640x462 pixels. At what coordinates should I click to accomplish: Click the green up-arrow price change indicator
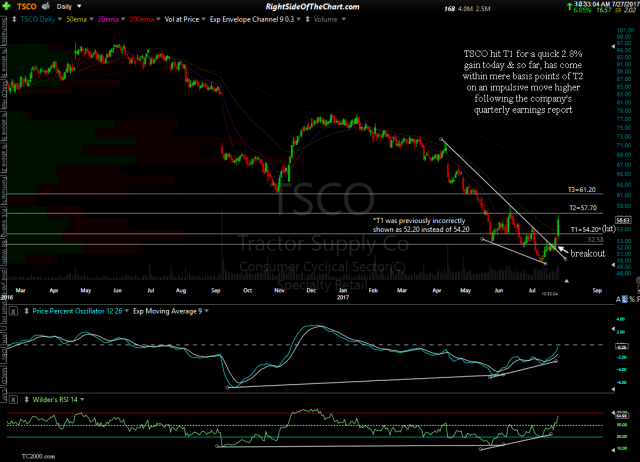pyautogui.click(x=569, y=6)
